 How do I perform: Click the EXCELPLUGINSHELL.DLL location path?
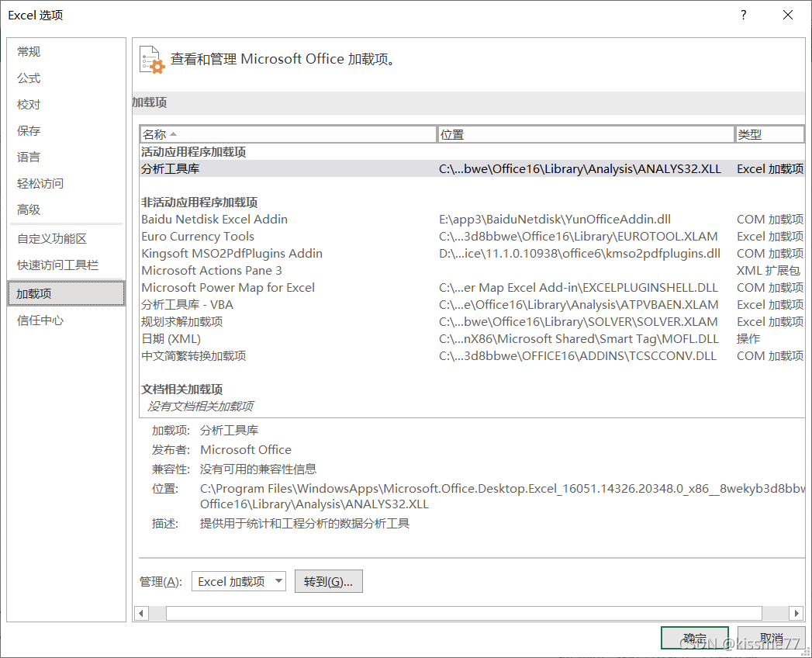coord(579,288)
